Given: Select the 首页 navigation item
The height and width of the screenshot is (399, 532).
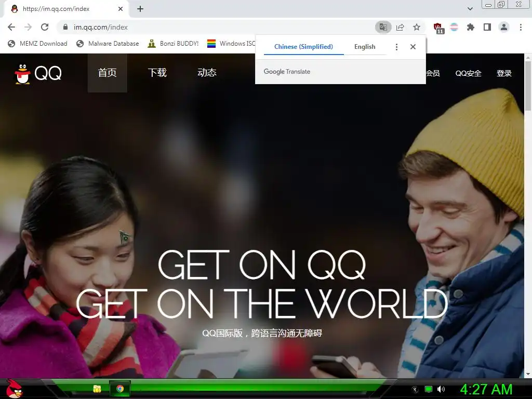Looking at the screenshot, I should 107,73.
